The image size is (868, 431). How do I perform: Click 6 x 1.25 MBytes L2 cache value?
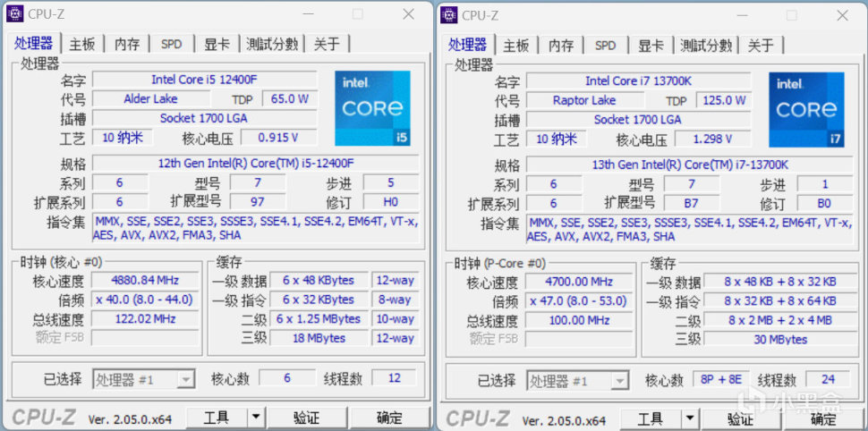(x=319, y=318)
